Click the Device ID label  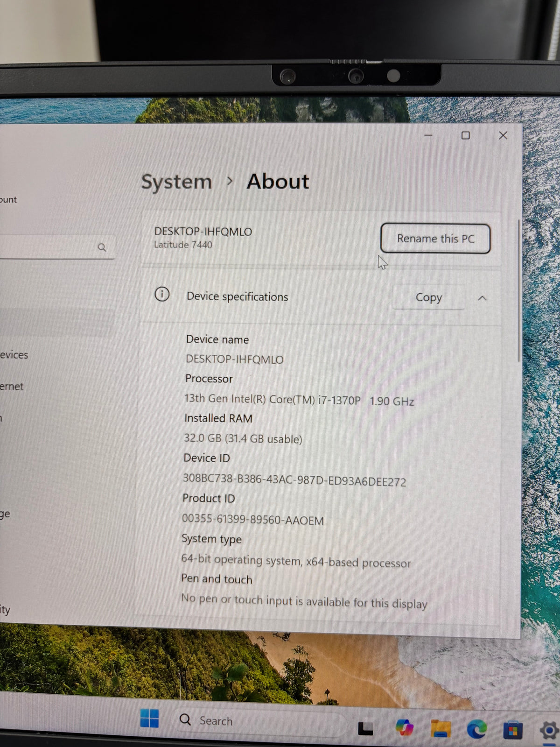pyautogui.click(x=207, y=458)
